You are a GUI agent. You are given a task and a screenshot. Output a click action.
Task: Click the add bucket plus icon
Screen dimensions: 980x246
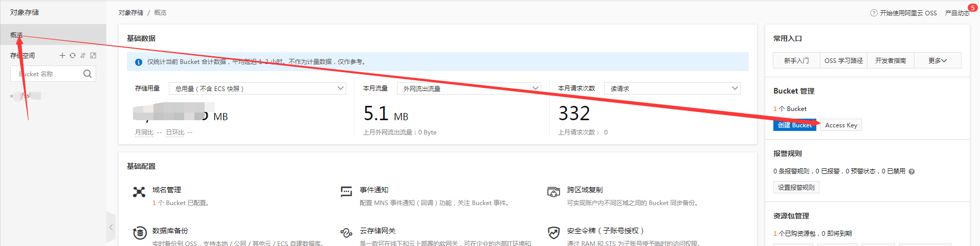[62, 55]
